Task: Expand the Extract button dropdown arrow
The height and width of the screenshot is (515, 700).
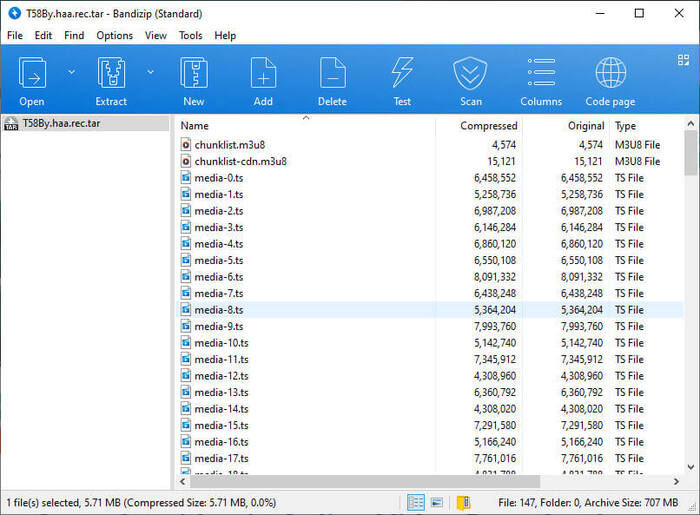Action: pos(150,72)
